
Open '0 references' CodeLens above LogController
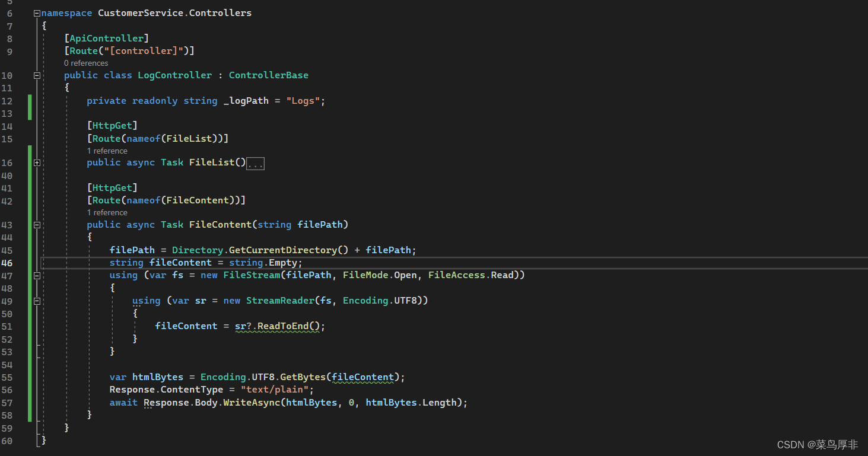[86, 63]
